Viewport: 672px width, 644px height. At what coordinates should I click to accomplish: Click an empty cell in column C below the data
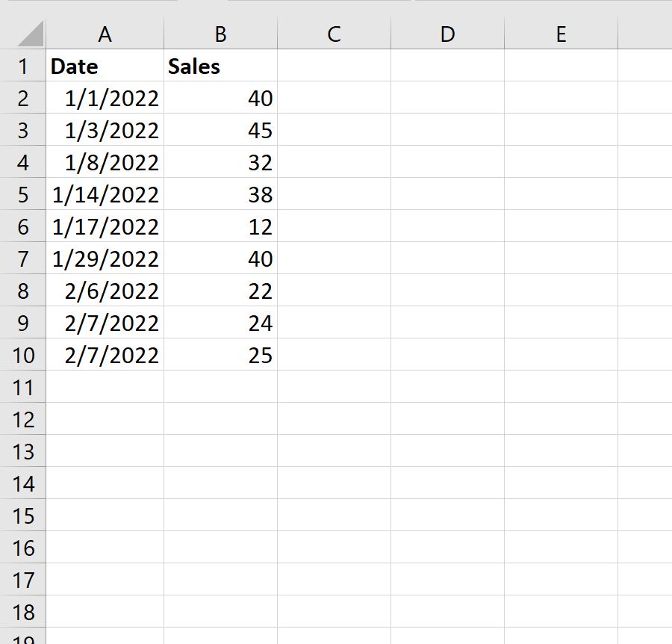coord(334,419)
